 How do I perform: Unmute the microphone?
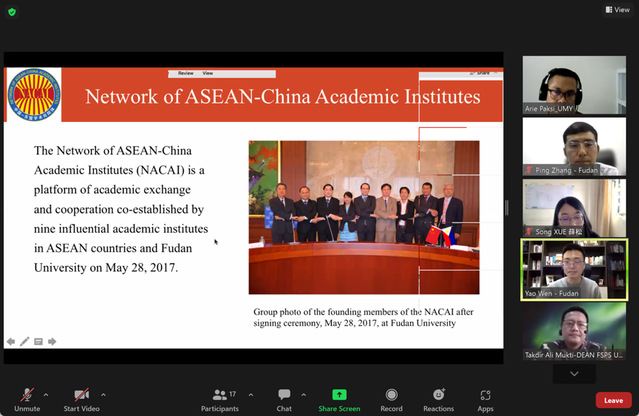click(27, 400)
